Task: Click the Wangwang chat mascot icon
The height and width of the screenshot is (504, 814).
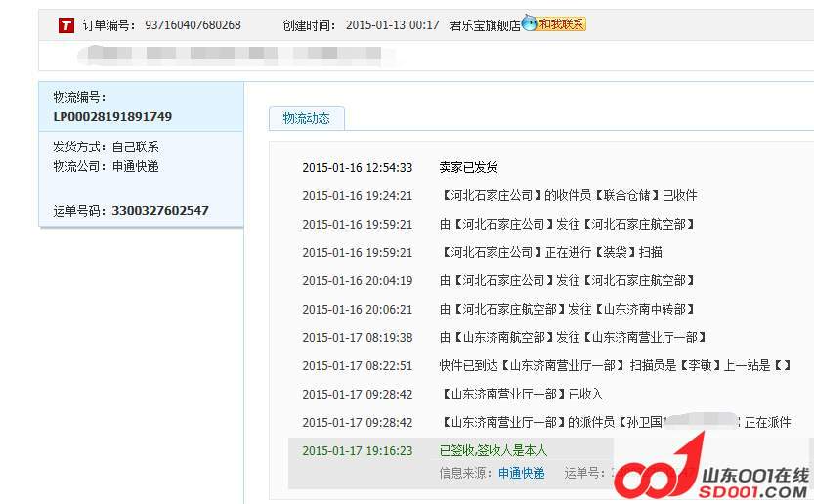Action: [x=530, y=23]
